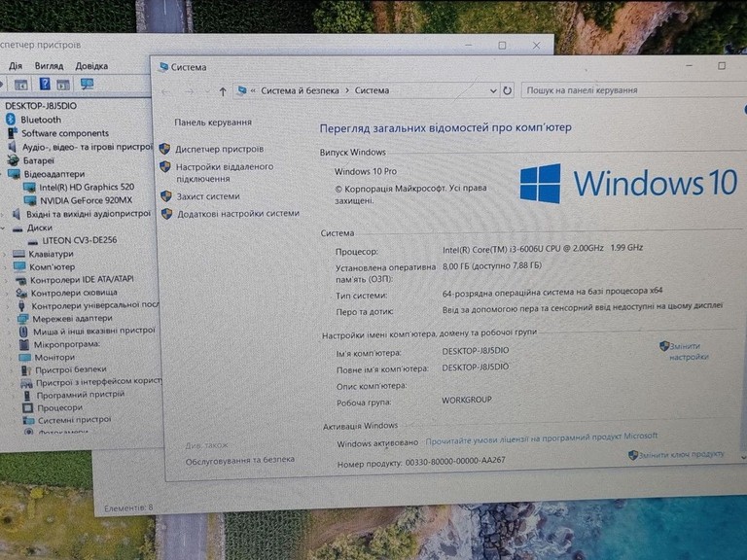Viewport: 747px width, 560px height.
Task: Open Настройки віддаленого підключення link
Action: point(225,172)
